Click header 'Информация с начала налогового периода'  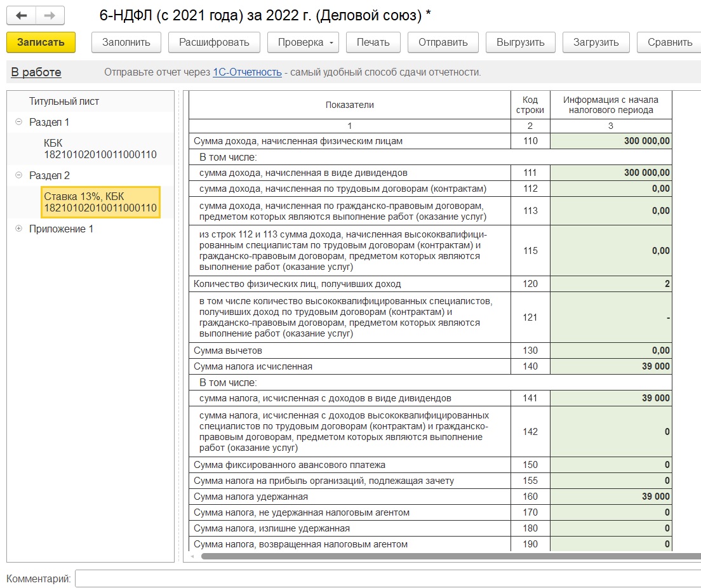(611, 105)
